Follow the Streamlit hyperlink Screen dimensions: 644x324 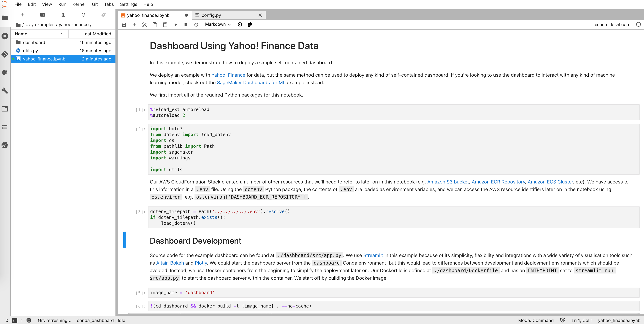373,255
